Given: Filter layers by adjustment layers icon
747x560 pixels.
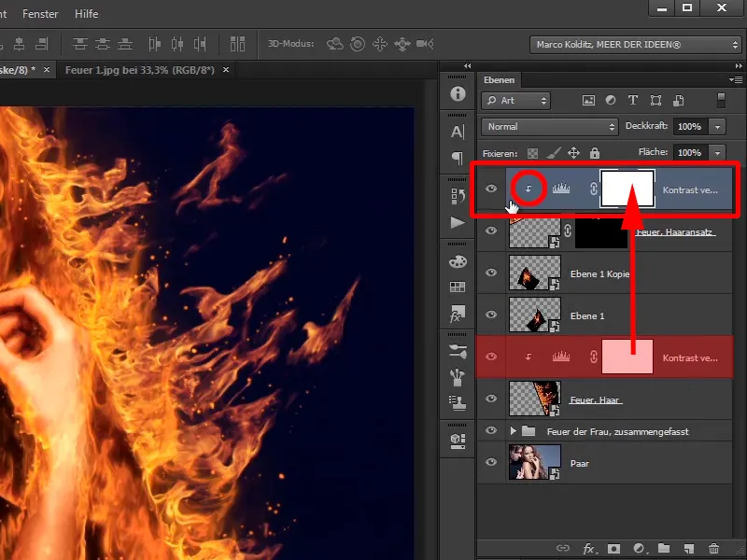Looking at the screenshot, I should (x=611, y=101).
